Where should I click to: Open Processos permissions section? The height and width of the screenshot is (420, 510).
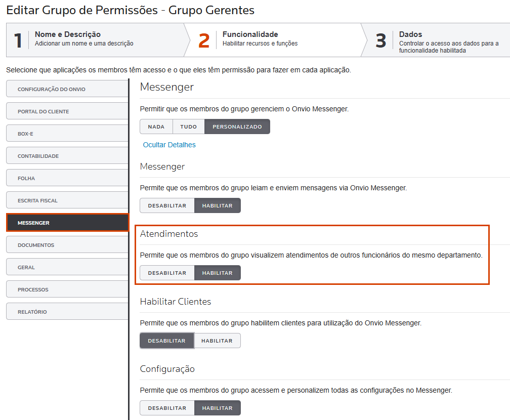click(x=67, y=289)
